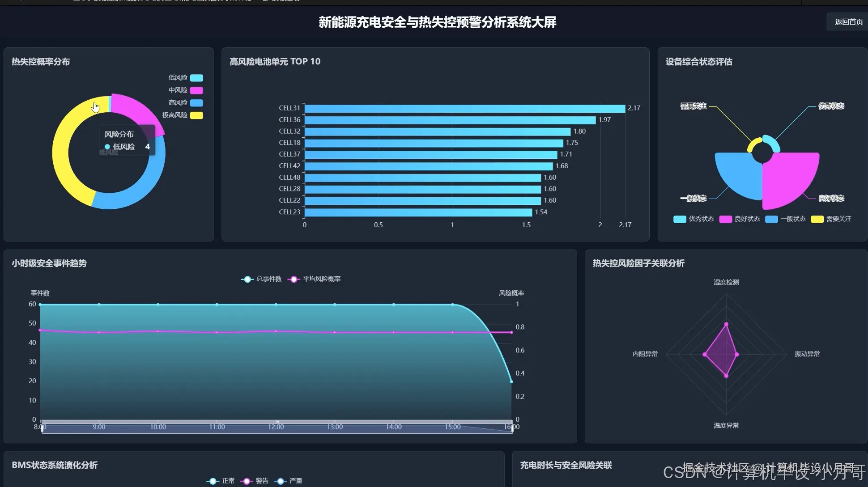868x487 pixels.
Task: Click the 返回首页 button
Action: 848,22
